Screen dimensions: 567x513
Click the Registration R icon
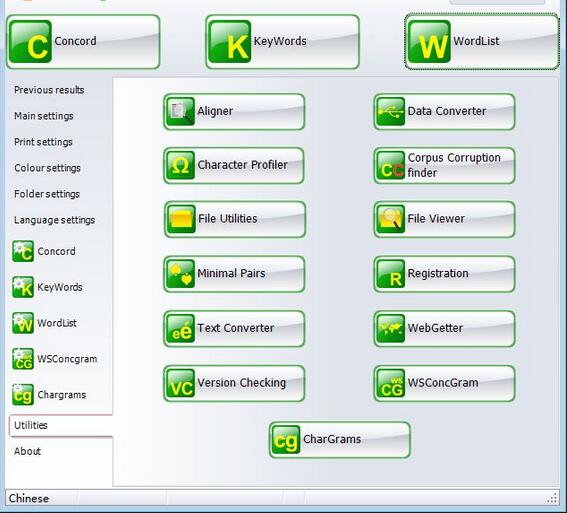pos(391,274)
